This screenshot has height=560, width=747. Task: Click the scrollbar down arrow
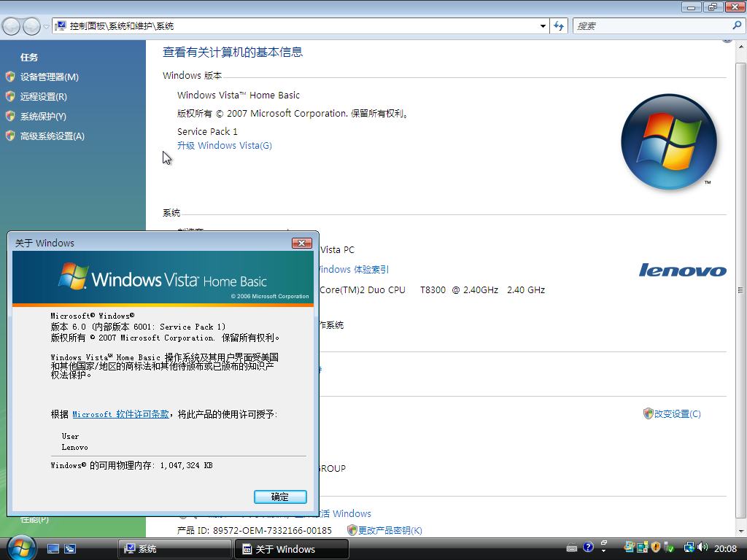click(741, 531)
